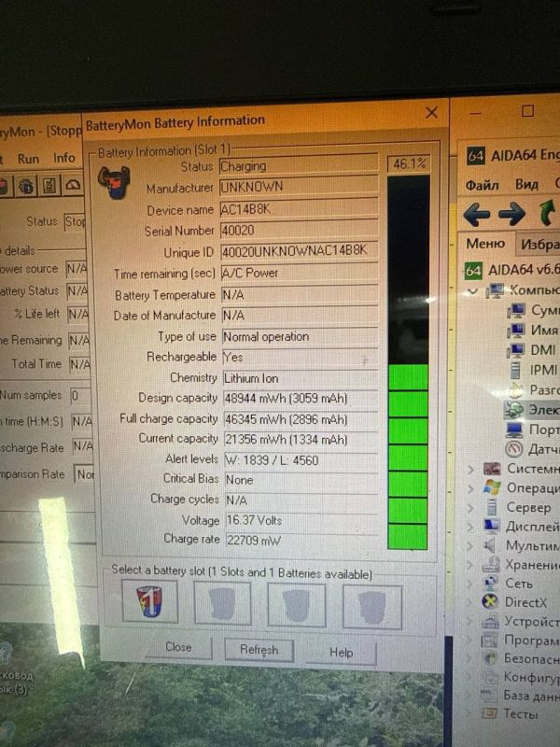Click the Close button in Battery Information
Viewport: 560px width, 747px height.
coord(178,647)
